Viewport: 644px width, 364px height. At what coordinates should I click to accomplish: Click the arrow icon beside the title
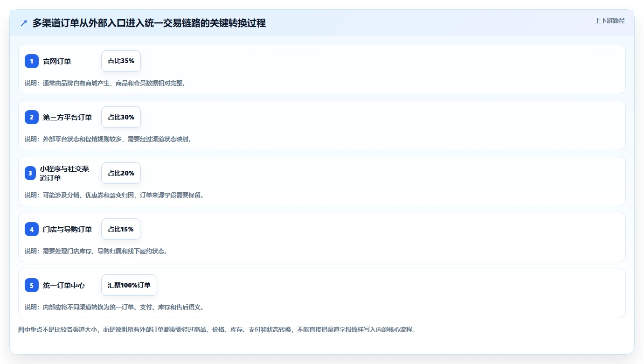[24, 23]
